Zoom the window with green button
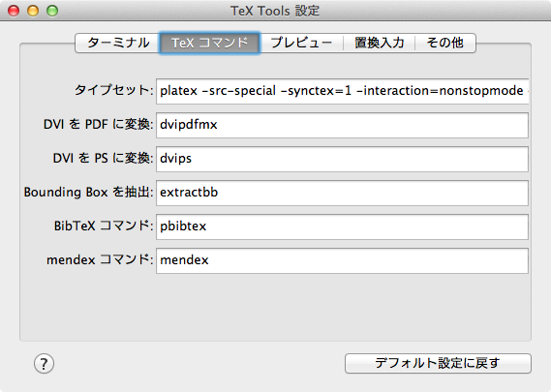Image resolution: width=551 pixels, height=392 pixels. coord(52,11)
